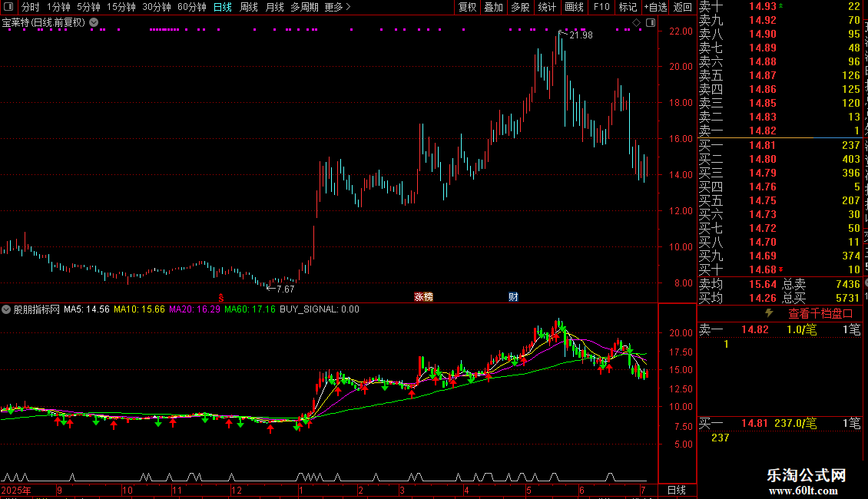Select the 卖十 14.93 order row

pyautogui.click(x=780, y=6)
